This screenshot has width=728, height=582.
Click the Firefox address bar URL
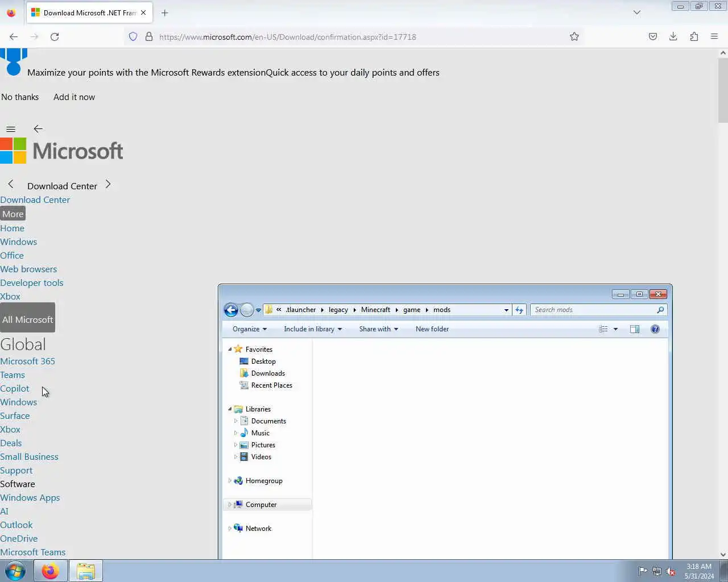pyautogui.click(x=288, y=37)
